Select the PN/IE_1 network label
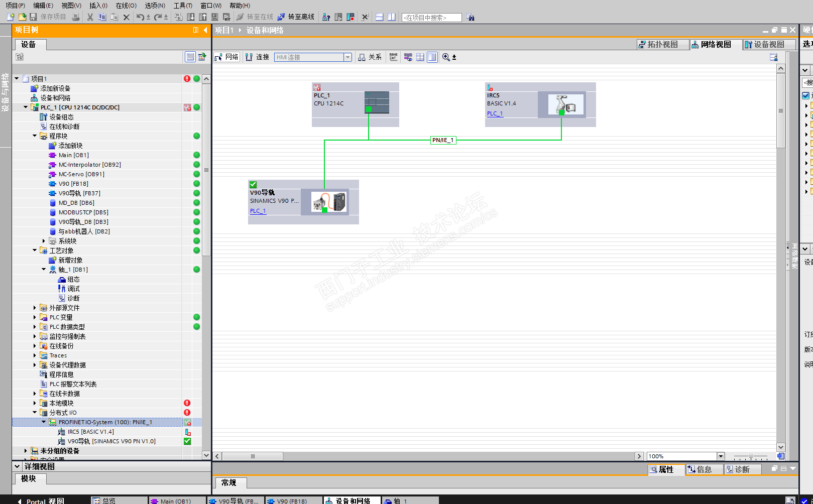 pos(443,140)
